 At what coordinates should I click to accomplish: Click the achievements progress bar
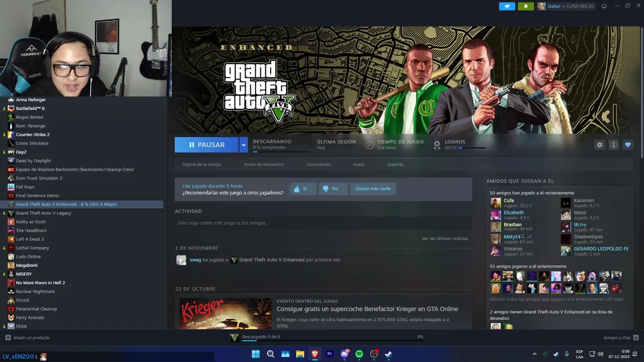coord(471,148)
